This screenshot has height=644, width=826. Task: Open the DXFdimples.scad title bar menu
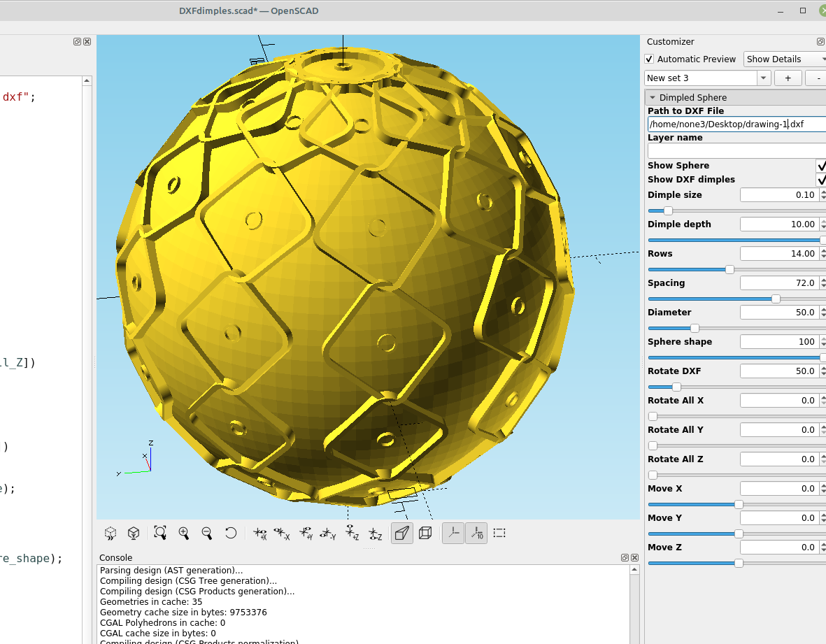click(248, 10)
